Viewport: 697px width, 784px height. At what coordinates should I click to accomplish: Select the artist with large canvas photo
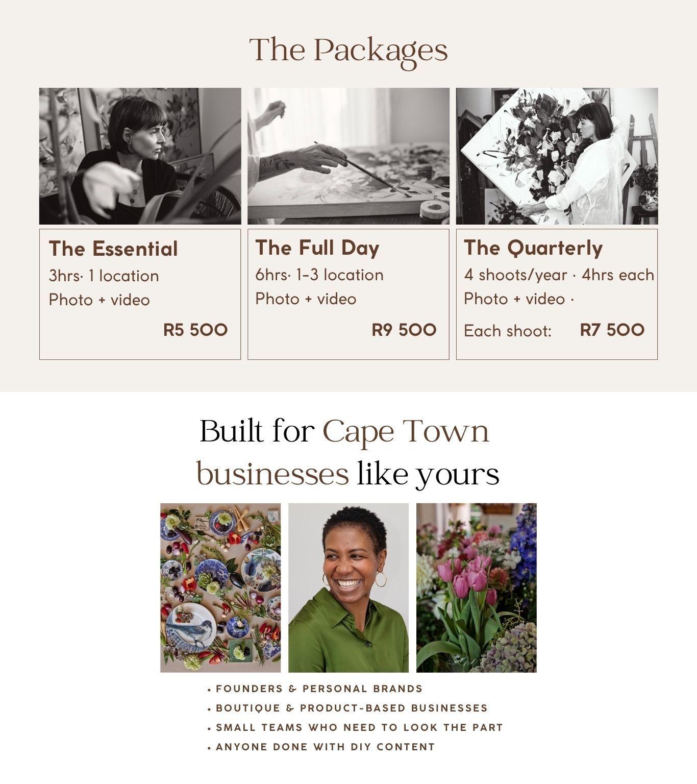pyautogui.click(x=557, y=156)
